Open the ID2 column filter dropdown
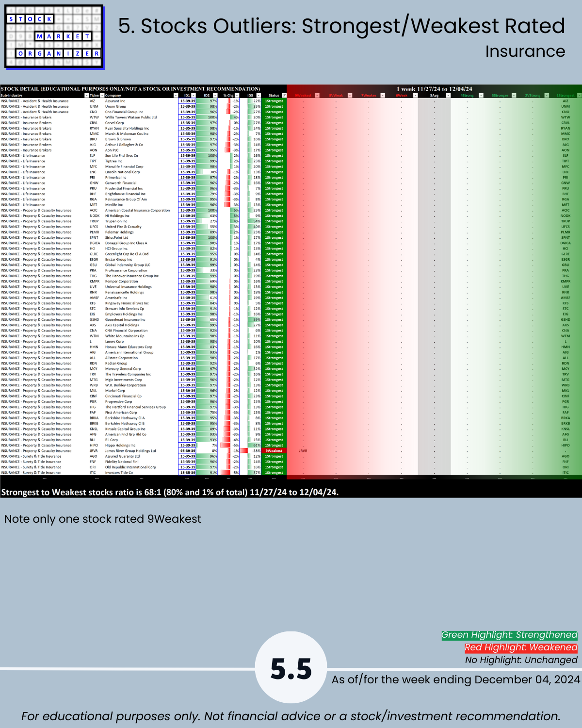Image resolution: width=582 pixels, height=728 pixels. click(x=215, y=96)
